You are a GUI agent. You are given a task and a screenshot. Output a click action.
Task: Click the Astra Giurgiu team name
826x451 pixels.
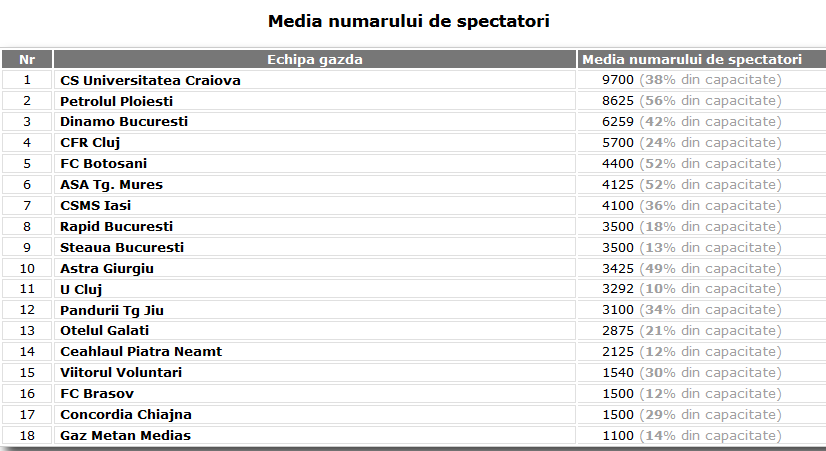(107, 269)
